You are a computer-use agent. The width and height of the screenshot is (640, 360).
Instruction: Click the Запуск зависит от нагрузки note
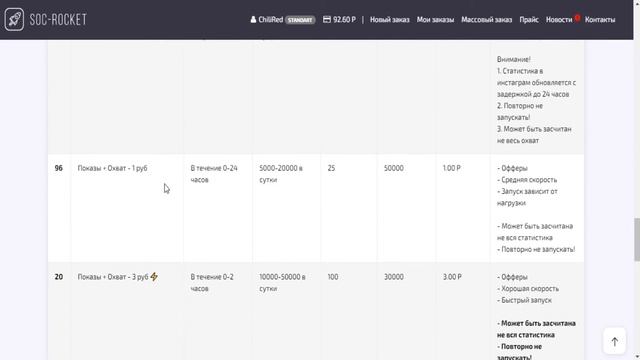pyautogui.click(x=527, y=197)
